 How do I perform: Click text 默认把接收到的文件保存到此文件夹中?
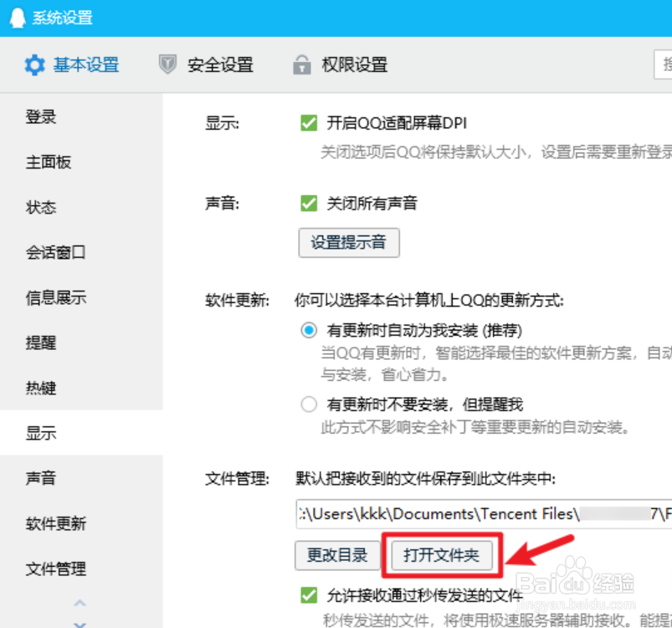coord(425,478)
